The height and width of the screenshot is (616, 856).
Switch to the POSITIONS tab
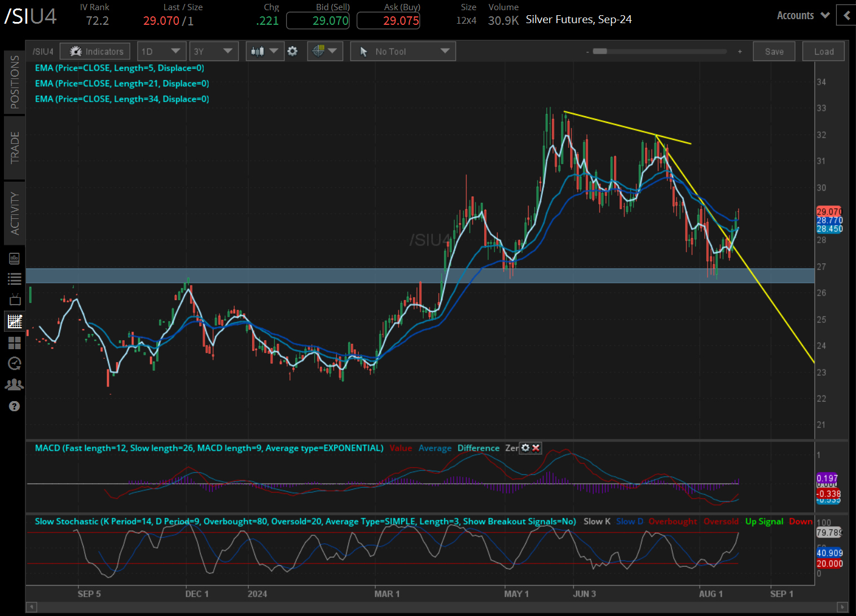tap(15, 82)
